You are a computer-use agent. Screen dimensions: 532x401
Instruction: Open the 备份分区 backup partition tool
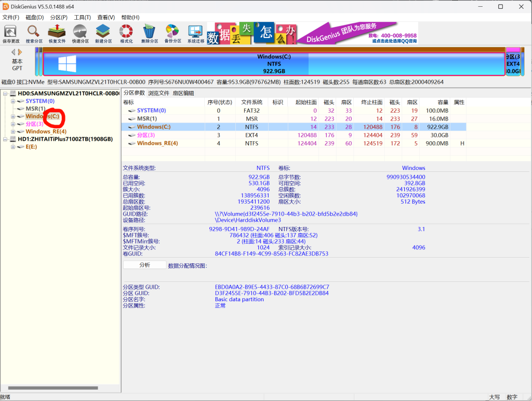(x=172, y=34)
